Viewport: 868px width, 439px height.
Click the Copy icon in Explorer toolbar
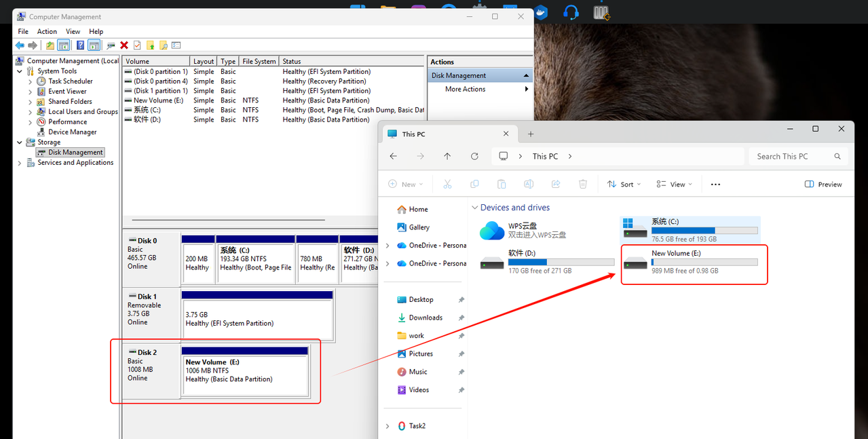pos(474,184)
